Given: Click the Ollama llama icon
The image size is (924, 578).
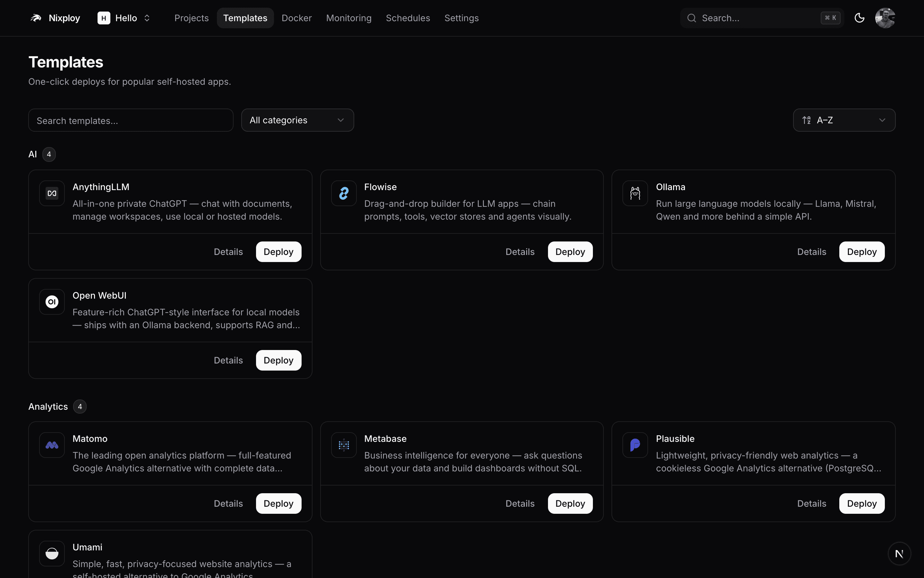Looking at the screenshot, I should point(635,193).
